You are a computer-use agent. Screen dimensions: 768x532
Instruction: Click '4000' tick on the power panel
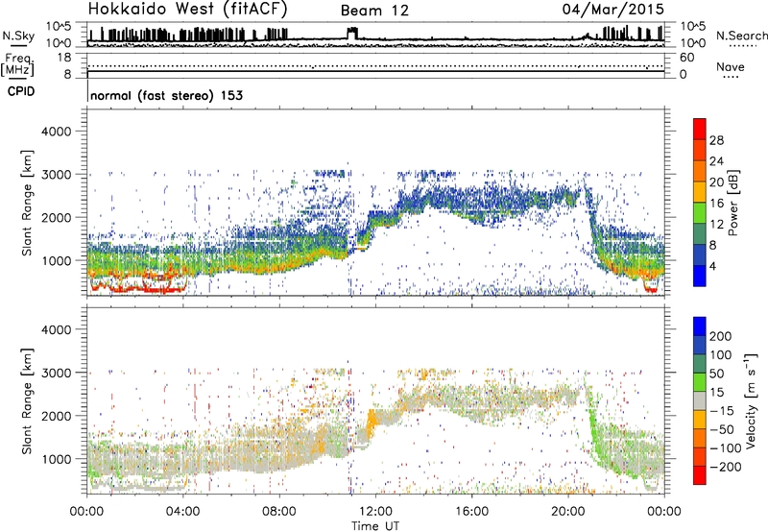tap(56, 132)
